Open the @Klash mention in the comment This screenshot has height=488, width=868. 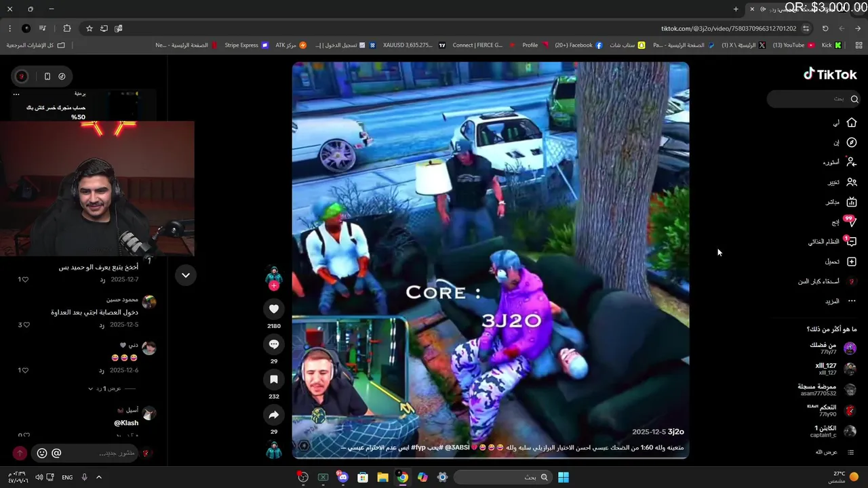tap(126, 423)
